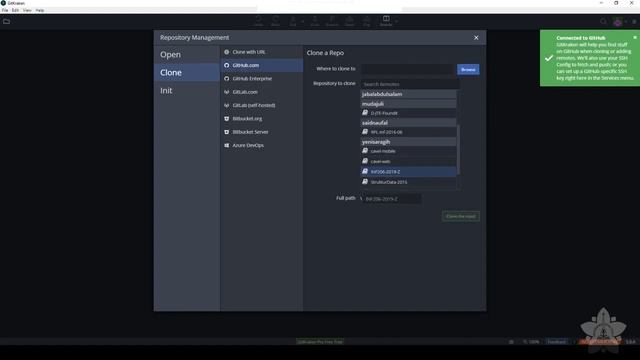
Task: Click the saidnaufal owner group header
Action: (x=408, y=122)
